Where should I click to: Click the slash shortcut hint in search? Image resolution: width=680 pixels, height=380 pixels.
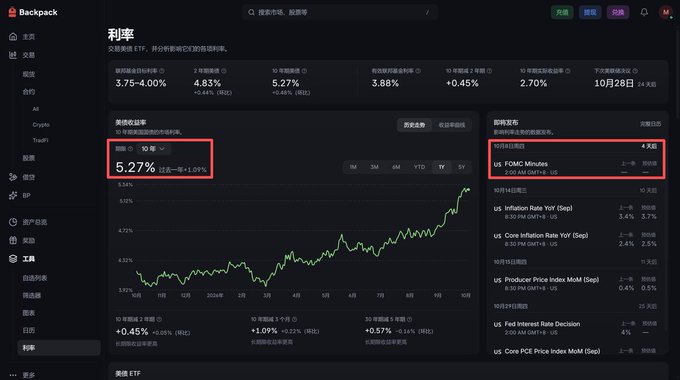pos(427,13)
